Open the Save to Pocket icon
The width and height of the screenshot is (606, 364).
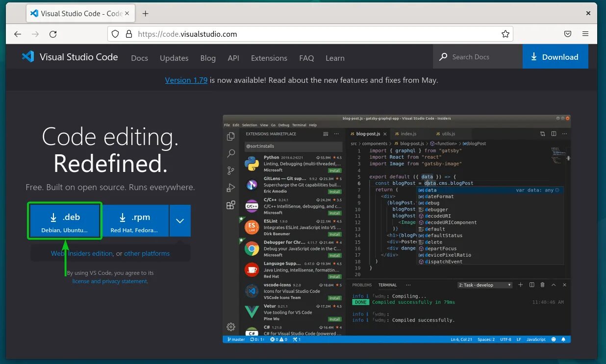click(x=567, y=34)
